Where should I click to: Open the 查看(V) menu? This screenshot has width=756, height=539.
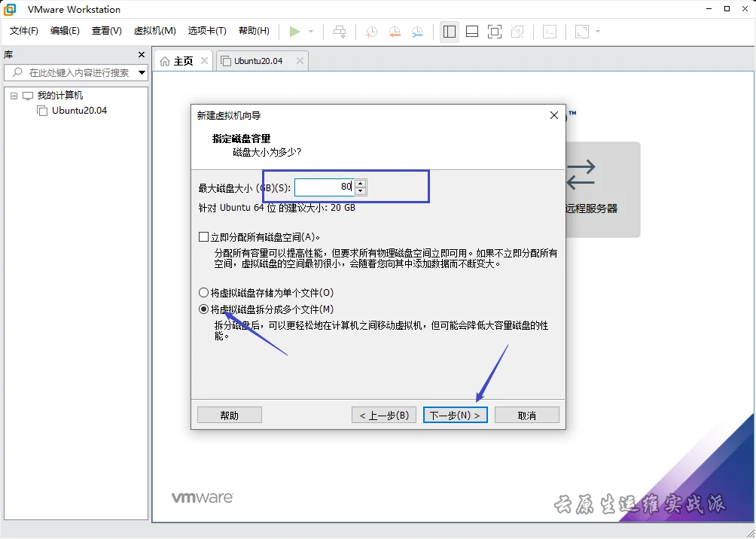point(107,31)
